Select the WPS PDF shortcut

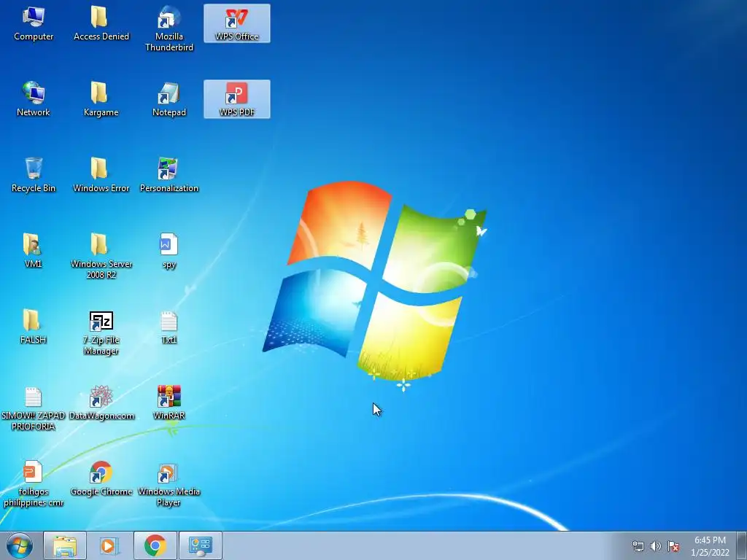click(237, 99)
